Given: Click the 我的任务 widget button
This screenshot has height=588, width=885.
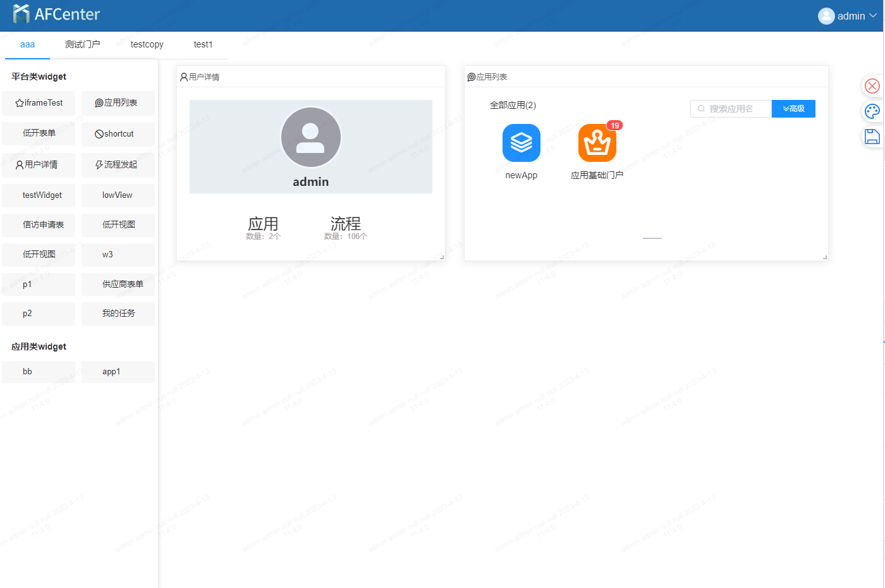Looking at the screenshot, I should click(x=118, y=314).
